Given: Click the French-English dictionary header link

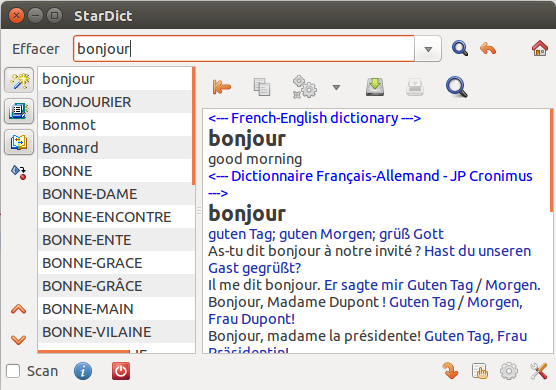Looking at the screenshot, I should click(x=315, y=118).
